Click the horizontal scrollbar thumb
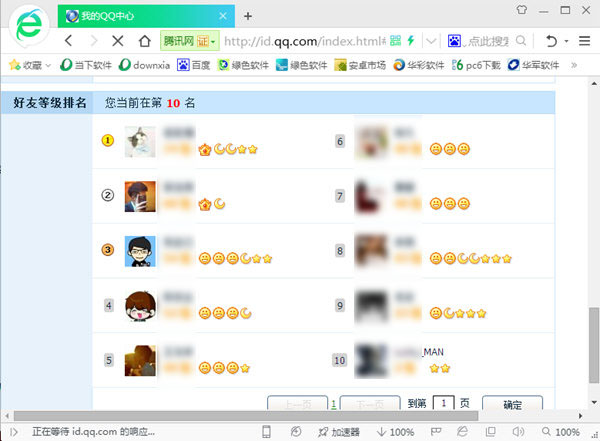Screen dimensions: 600x441 (246, 416)
